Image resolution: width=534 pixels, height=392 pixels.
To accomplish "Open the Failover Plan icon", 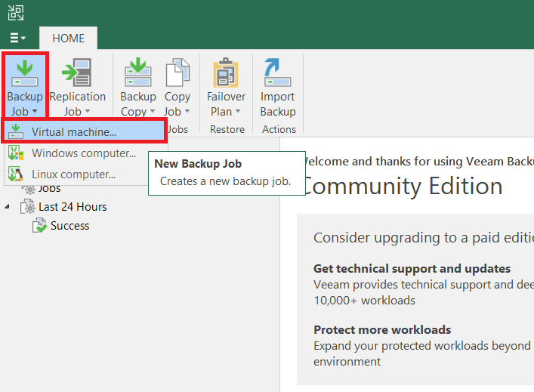I will 226,73.
